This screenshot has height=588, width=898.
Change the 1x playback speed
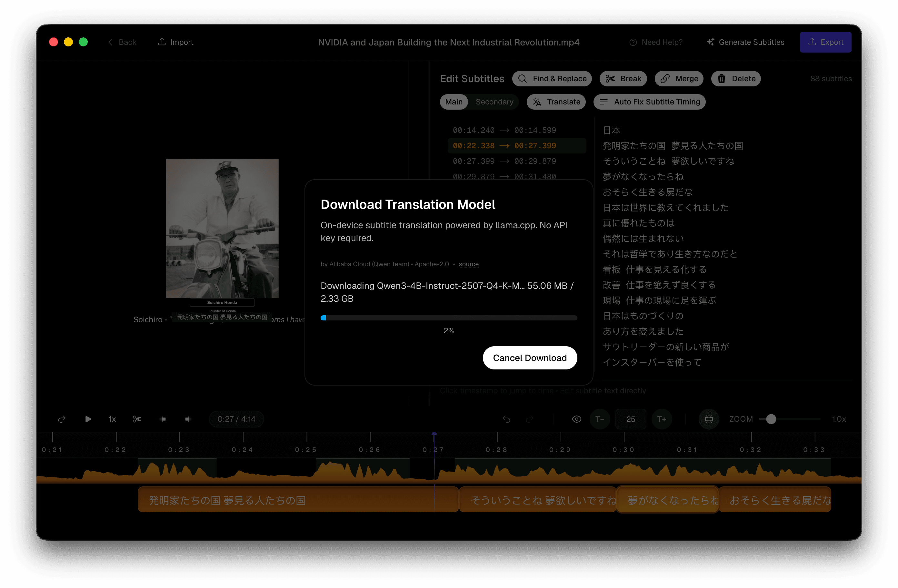pyautogui.click(x=112, y=419)
